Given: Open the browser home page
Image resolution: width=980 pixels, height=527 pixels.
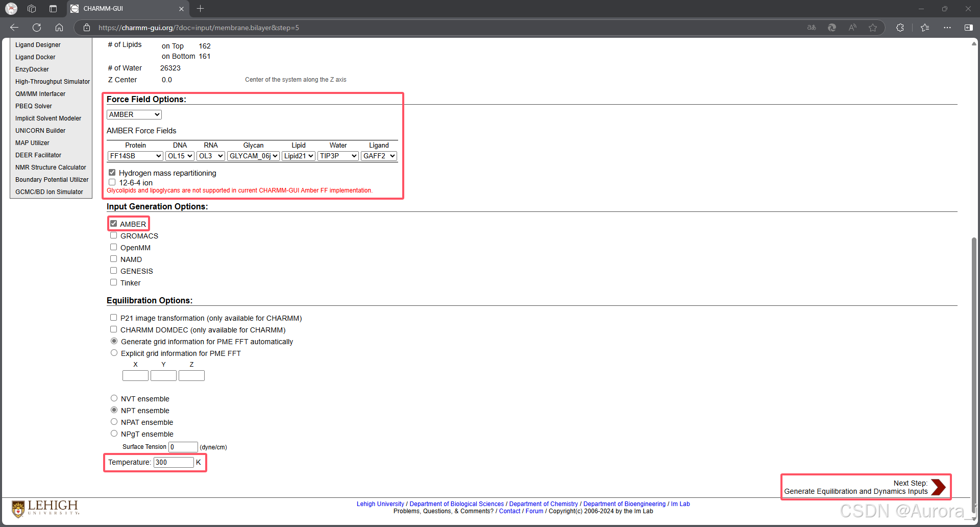Looking at the screenshot, I should tap(59, 28).
